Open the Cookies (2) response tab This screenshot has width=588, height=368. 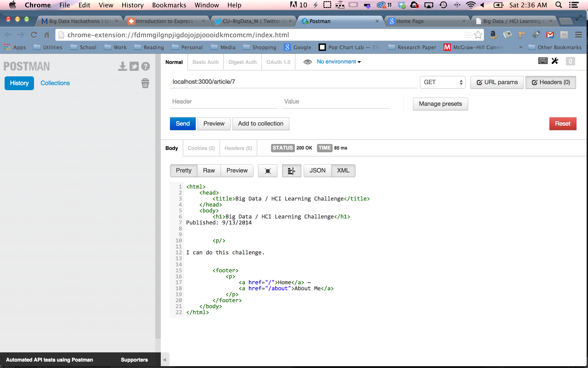[x=201, y=148]
